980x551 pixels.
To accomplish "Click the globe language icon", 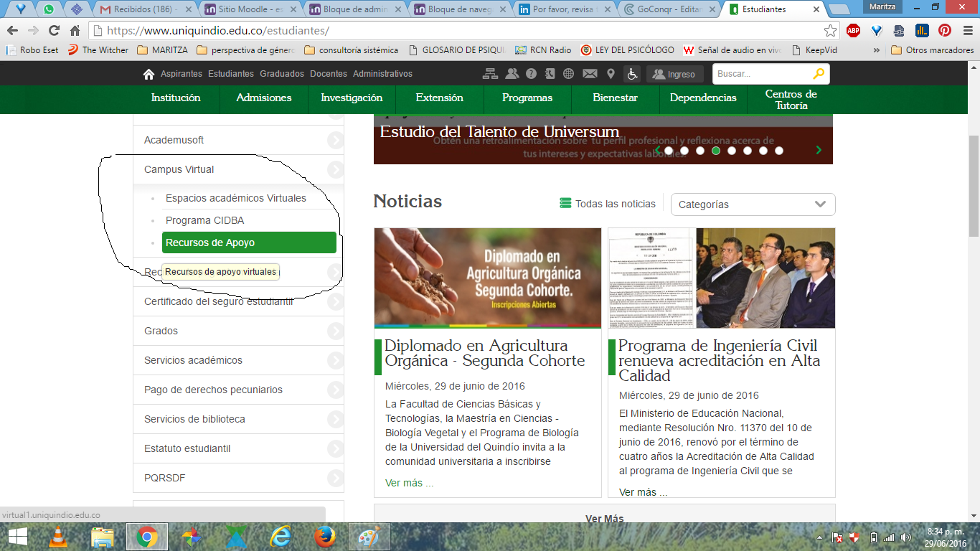I will 569,74.
